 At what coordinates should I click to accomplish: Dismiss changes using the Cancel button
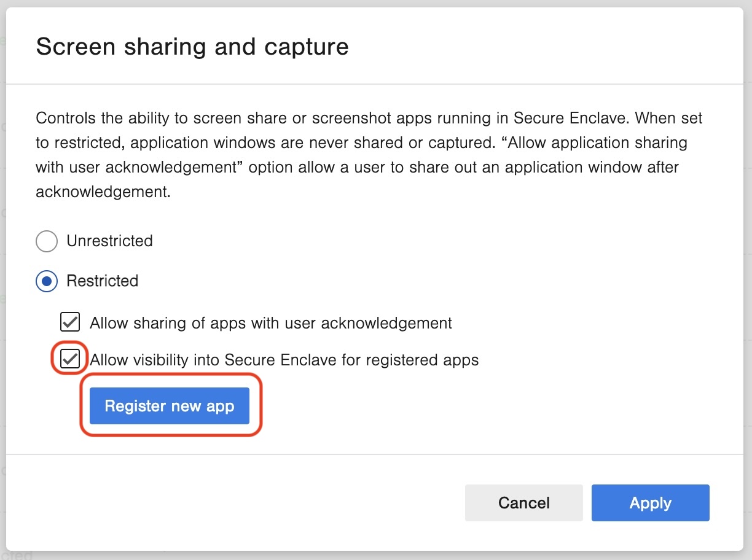[523, 502]
